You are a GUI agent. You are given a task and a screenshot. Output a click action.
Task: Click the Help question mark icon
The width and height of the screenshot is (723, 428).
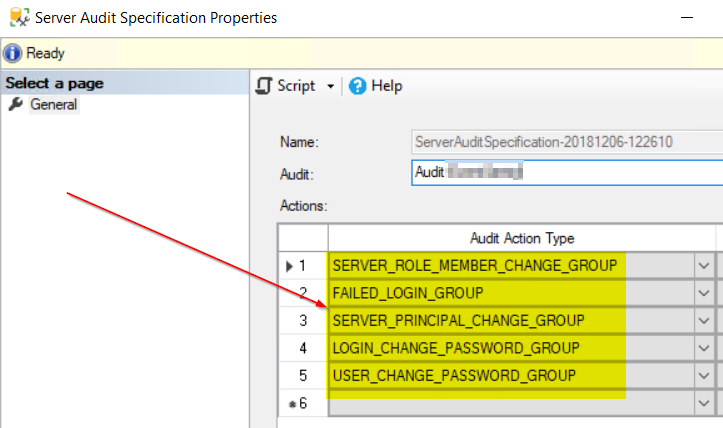[x=357, y=86]
